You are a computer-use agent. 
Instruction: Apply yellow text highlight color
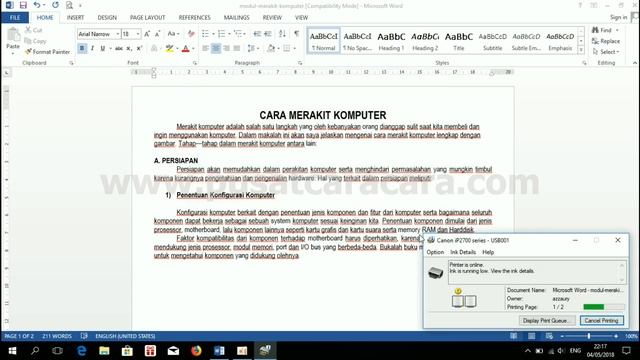pyautogui.click(x=169, y=49)
